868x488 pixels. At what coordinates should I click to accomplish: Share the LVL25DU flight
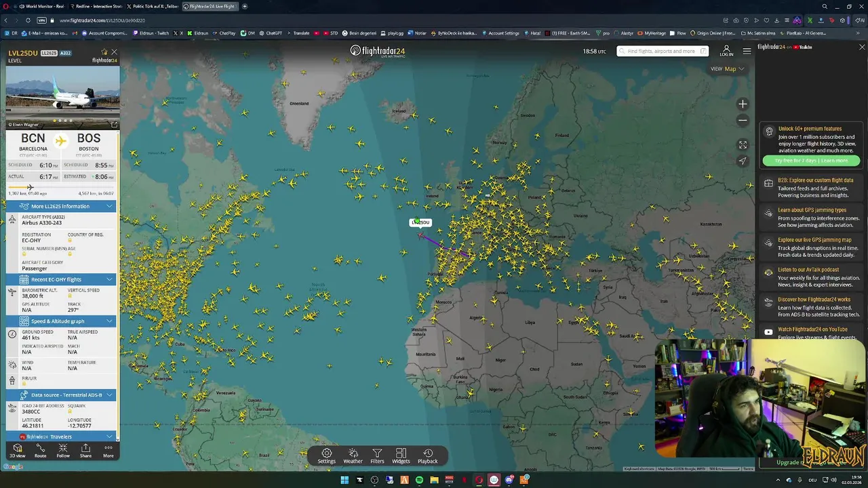(x=85, y=451)
